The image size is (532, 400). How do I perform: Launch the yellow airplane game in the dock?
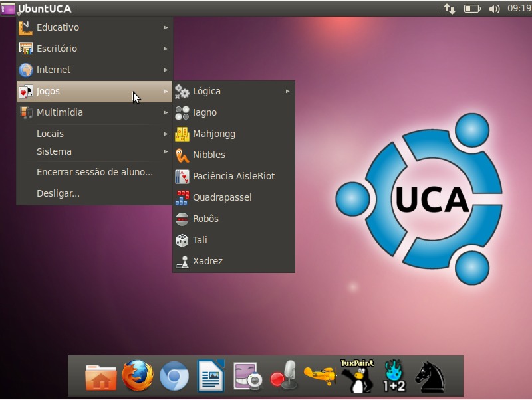[x=321, y=375]
